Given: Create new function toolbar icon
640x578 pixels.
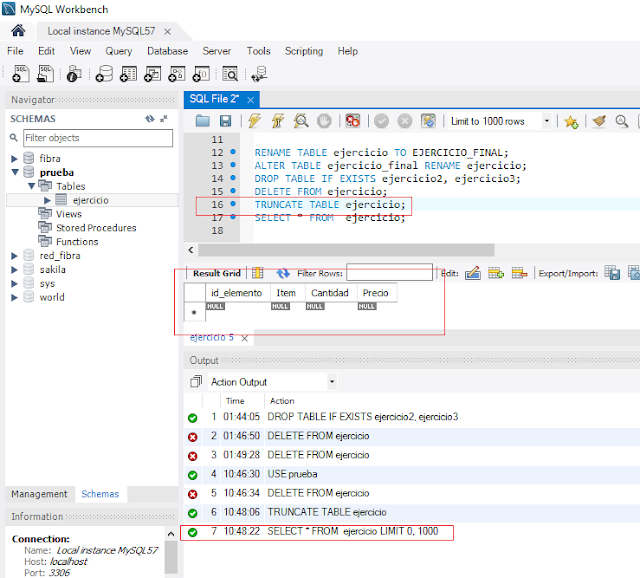Looking at the screenshot, I should pyautogui.click(x=201, y=74).
